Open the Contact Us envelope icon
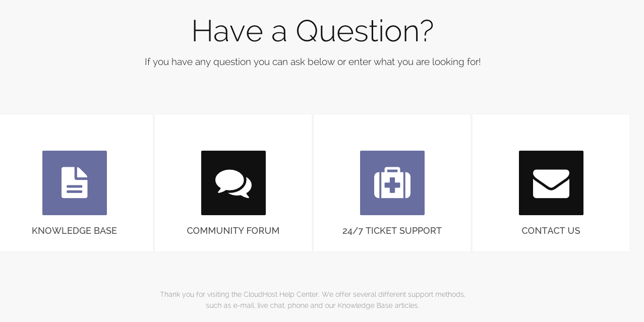 click(x=551, y=182)
